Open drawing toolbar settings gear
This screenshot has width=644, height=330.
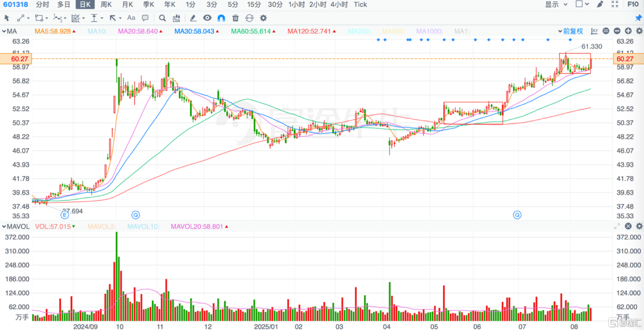(x=263, y=18)
